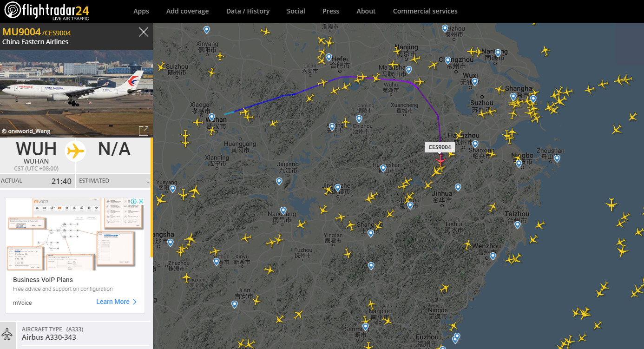
Task: Open the Data / History menu
Action: (248, 11)
